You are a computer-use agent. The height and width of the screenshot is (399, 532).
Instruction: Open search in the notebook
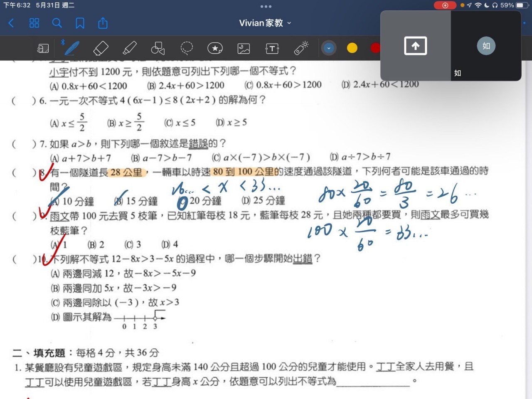(57, 23)
